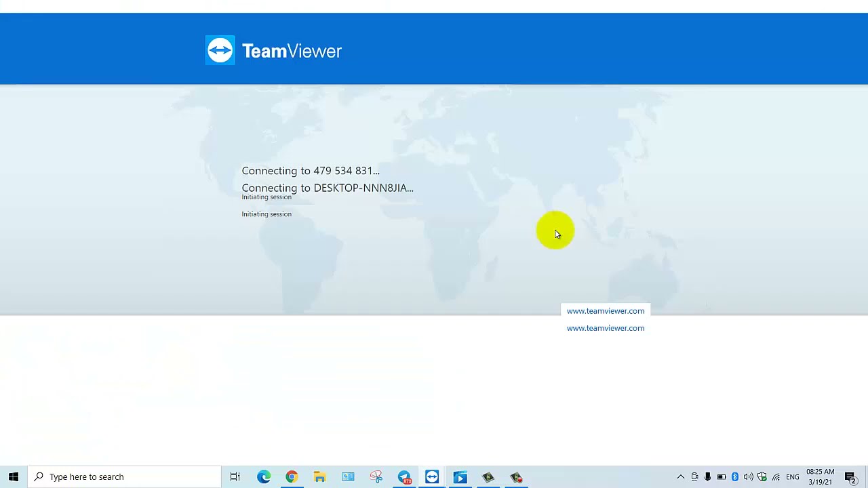This screenshot has height=488, width=868.
Task: Click the TeamViewer logo icon in the header
Action: 220,50
